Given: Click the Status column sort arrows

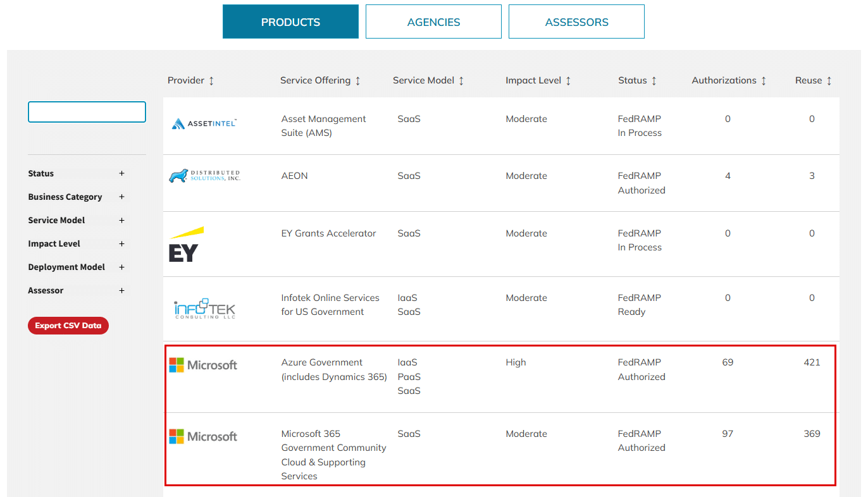Looking at the screenshot, I should click(x=654, y=81).
